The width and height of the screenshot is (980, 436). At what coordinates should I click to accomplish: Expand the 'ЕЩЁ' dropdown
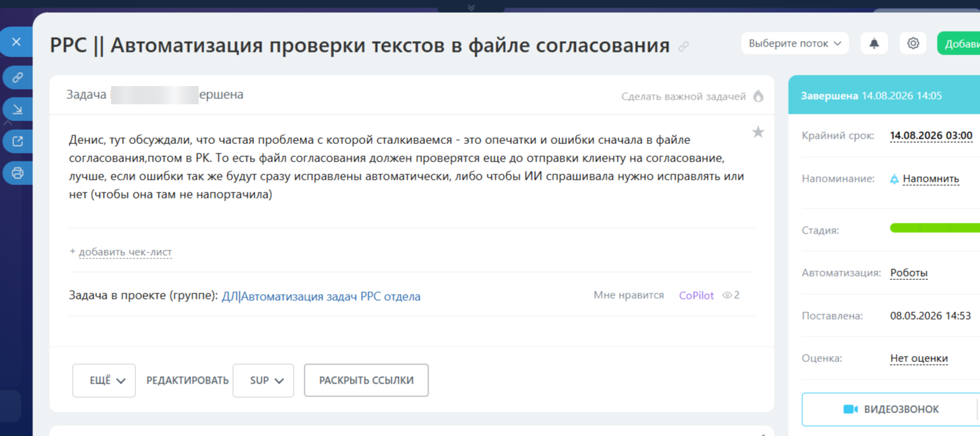(104, 380)
